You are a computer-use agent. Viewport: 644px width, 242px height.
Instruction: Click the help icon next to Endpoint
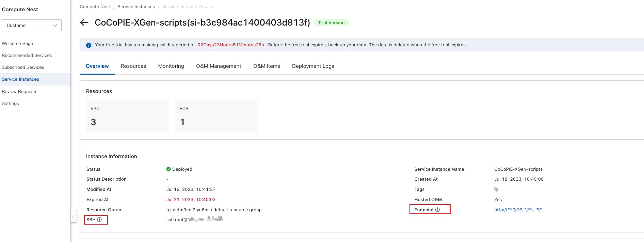pyautogui.click(x=437, y=210)
